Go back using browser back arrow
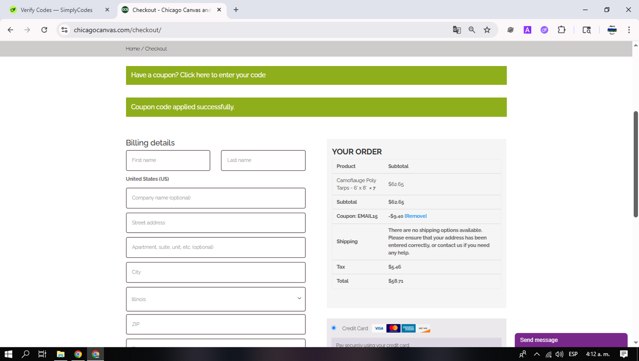639x361 pixels. [x=11, y=30]
